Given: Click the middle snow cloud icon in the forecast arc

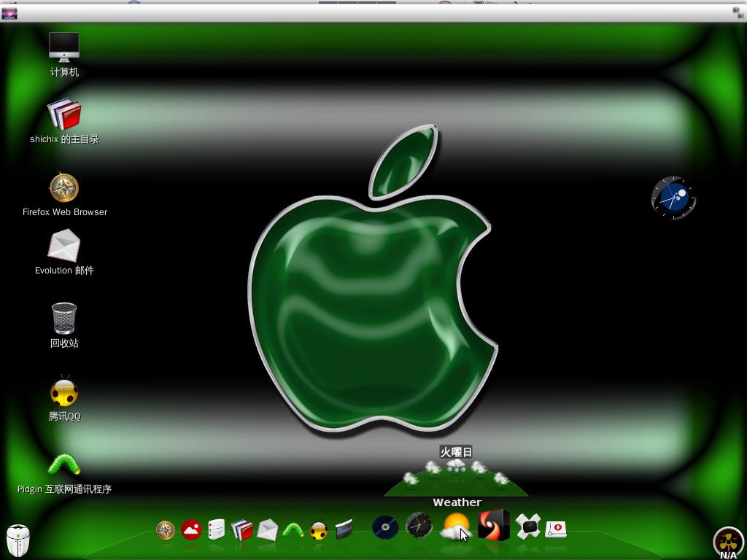Looking at the screenshot, I should tap(456, 464).
